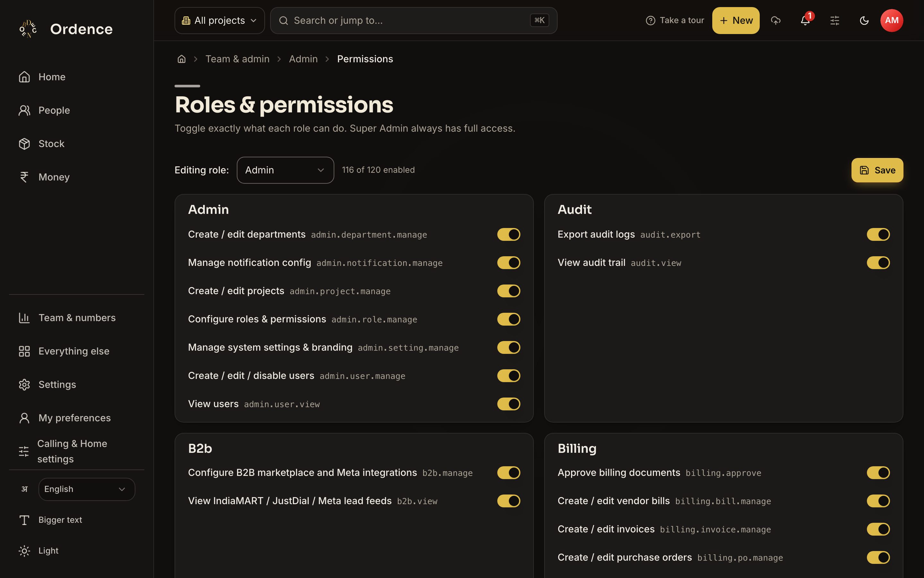Click the New button
This screenshot has height=578, width=924.
(x=735, y=20)
